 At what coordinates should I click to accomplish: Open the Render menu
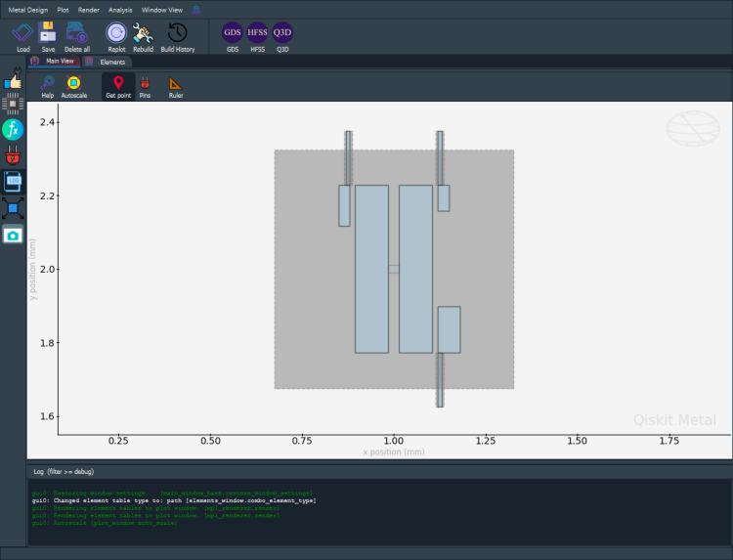(x=89, y=10)
